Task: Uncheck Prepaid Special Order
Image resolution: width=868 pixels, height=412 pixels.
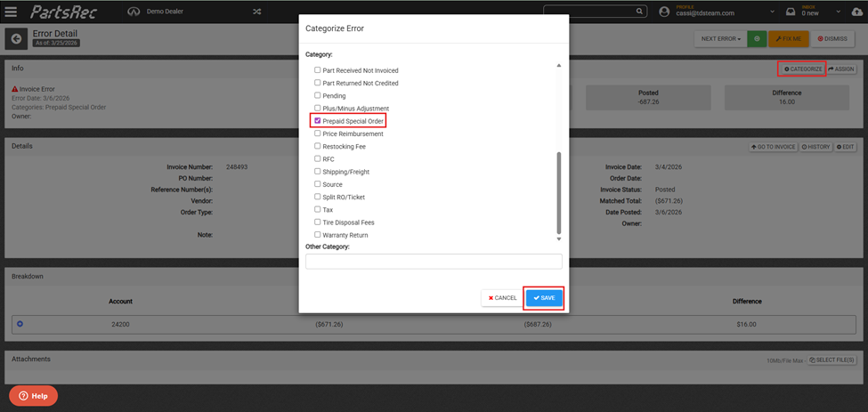Action: 317,120
